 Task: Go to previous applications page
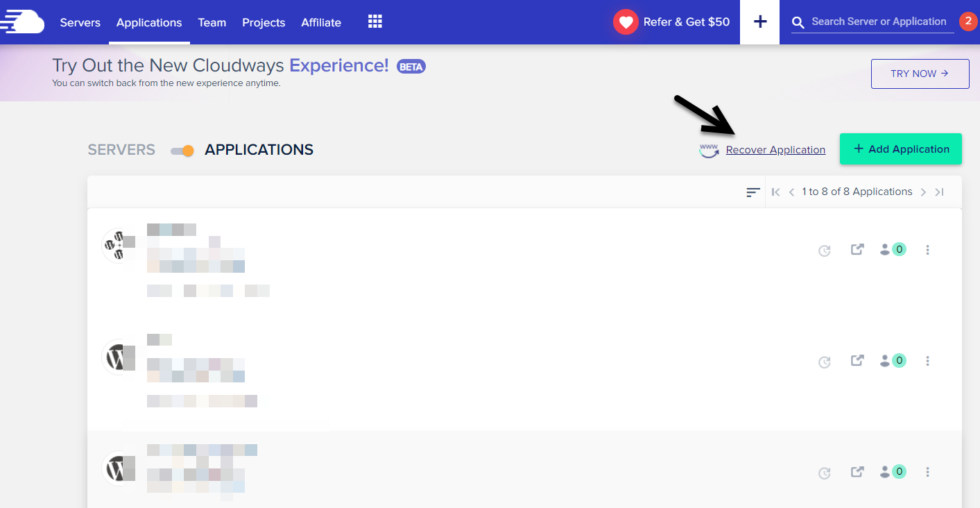point(791,192)
